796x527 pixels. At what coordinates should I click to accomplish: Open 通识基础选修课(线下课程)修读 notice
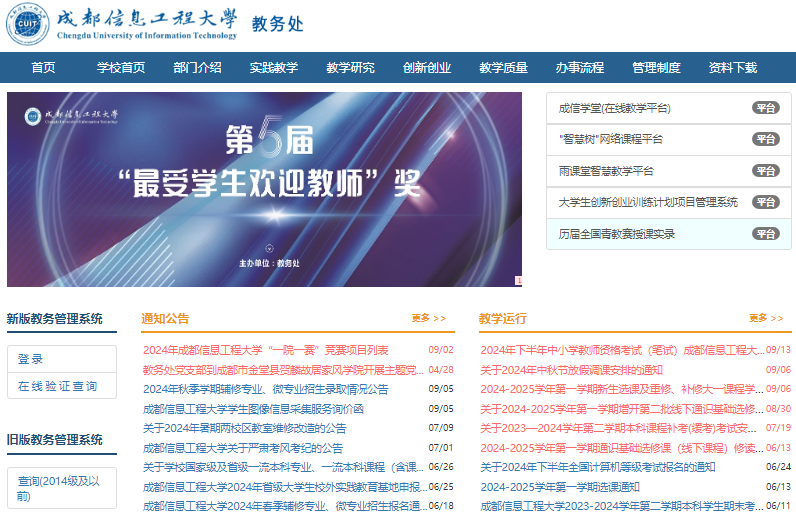pyautogui.click(x=622, y=448)
